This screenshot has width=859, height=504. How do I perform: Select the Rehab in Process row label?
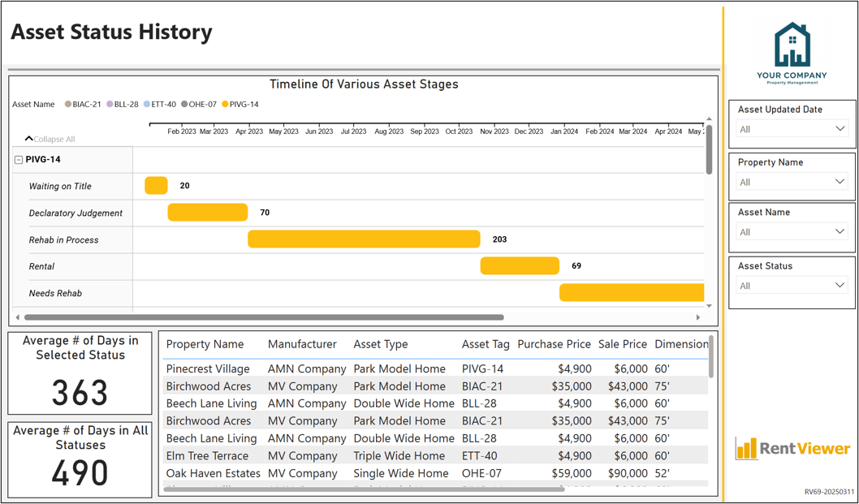[63, 240]
